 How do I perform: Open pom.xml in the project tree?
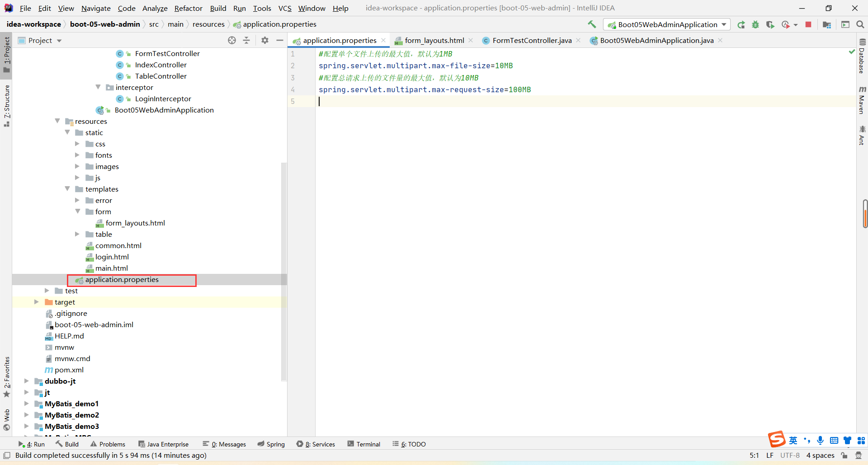69,370
